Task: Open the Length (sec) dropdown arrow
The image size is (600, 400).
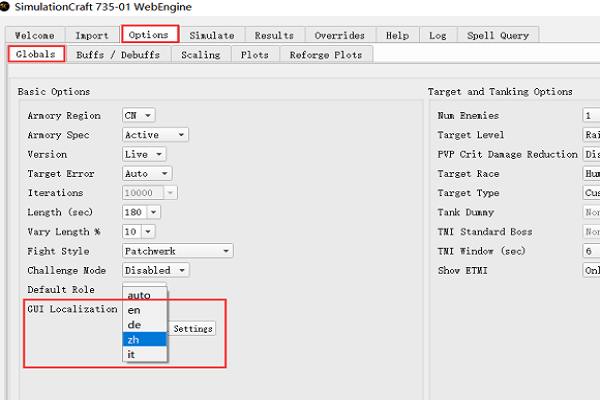Action: [153, 212]
